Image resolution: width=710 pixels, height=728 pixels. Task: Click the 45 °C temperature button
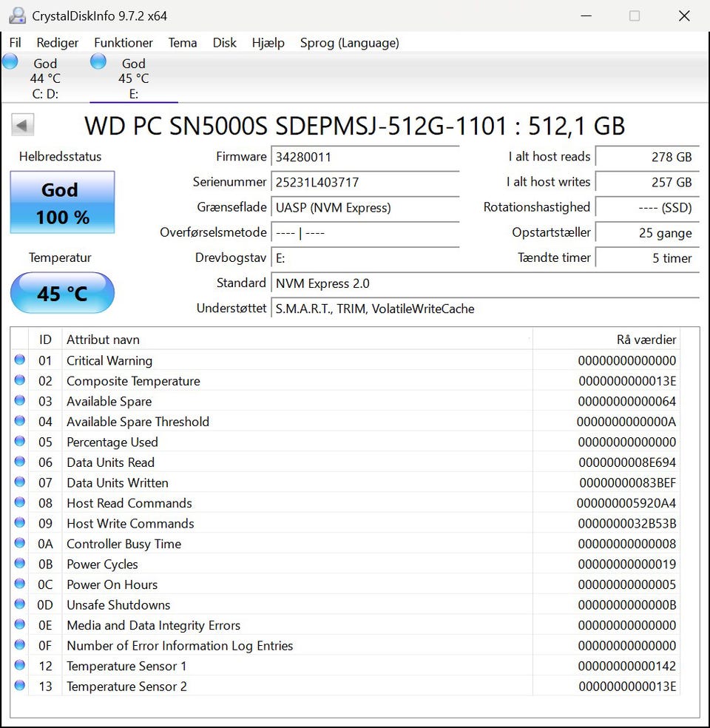click(x=62, y=293)
